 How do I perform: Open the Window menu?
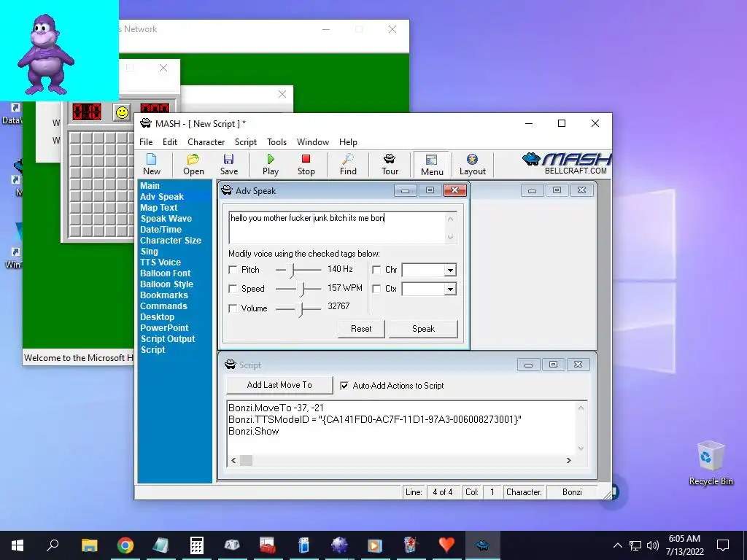(312, 142)
